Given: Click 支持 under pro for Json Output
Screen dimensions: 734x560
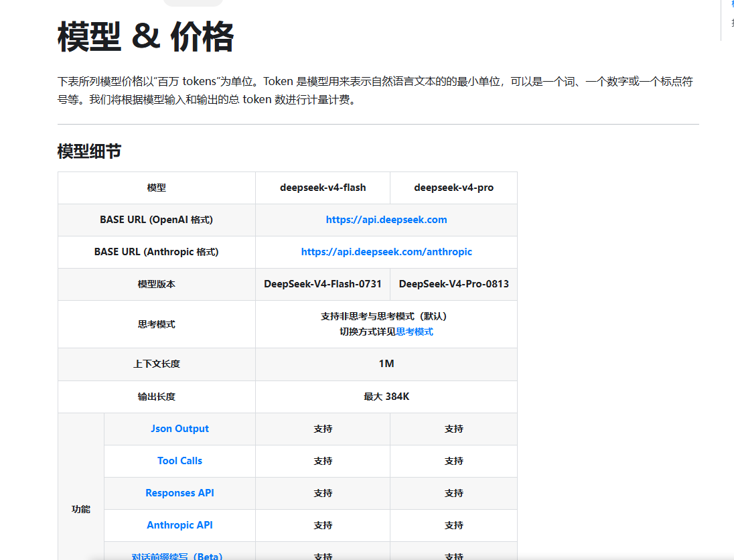Looking at the screenshot, I should pos(453,429).
